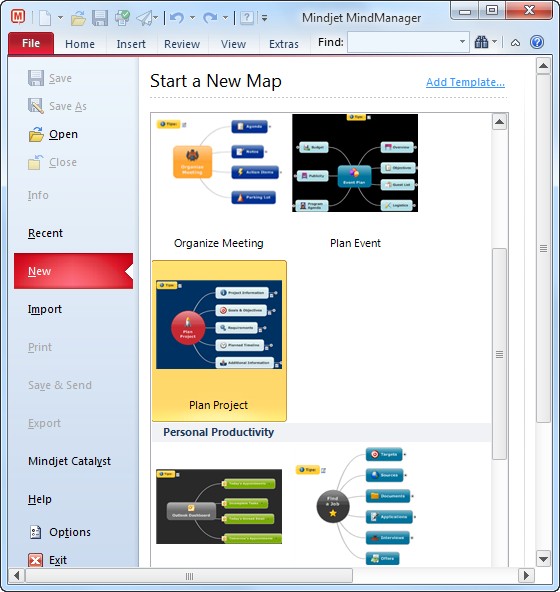This screenshot has height=592, width=560.
Task: Select Print in the File menu
Action: [x=40, y=347]
